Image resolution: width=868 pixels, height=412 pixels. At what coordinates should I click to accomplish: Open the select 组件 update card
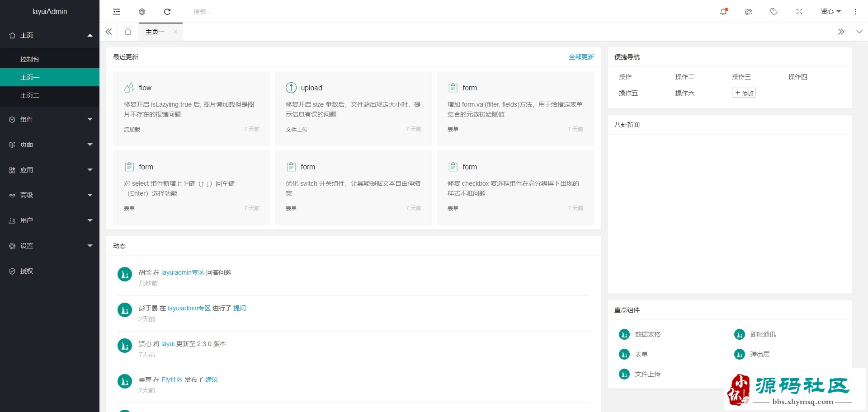point(192,187)
